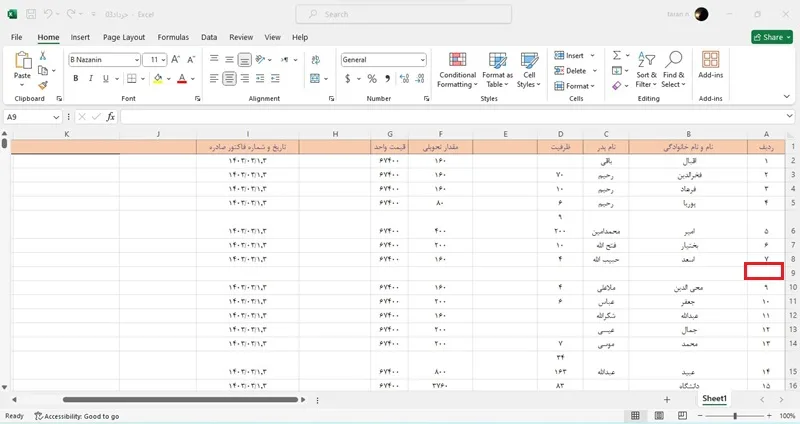Click the Save icon in title bar

[x=31, y=14]
